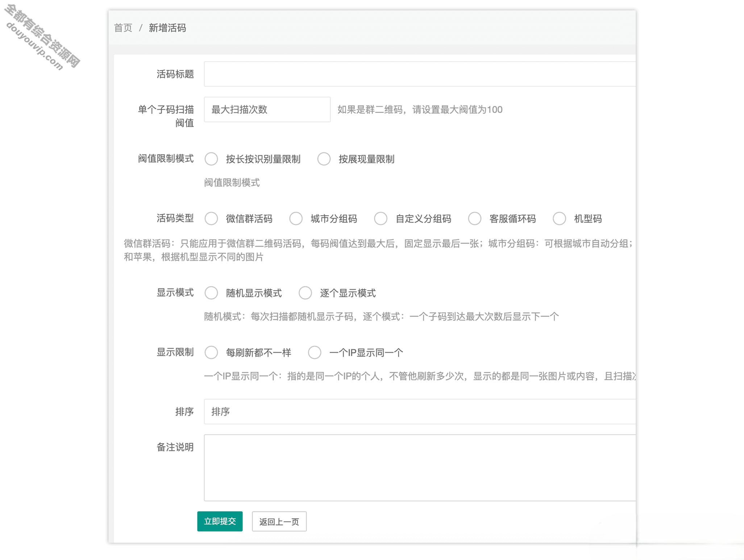This screenshot has height=560, width=744.
Task: Submit the form with 立即提交
Action: point(220,521)
